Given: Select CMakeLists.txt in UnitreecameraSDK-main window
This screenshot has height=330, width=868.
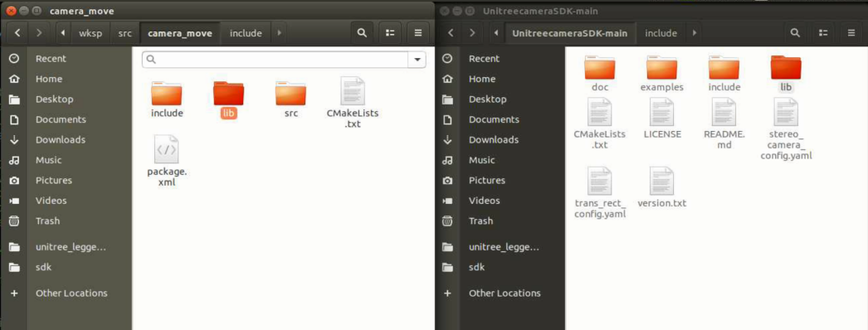Looking at the screenshot, I should click(599, 124).
